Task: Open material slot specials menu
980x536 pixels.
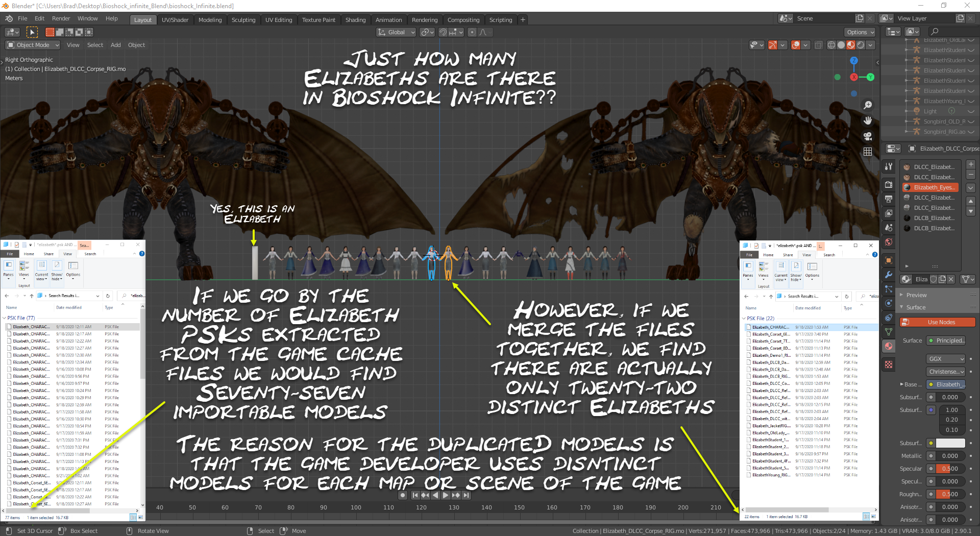Action: tap(971, 188)
